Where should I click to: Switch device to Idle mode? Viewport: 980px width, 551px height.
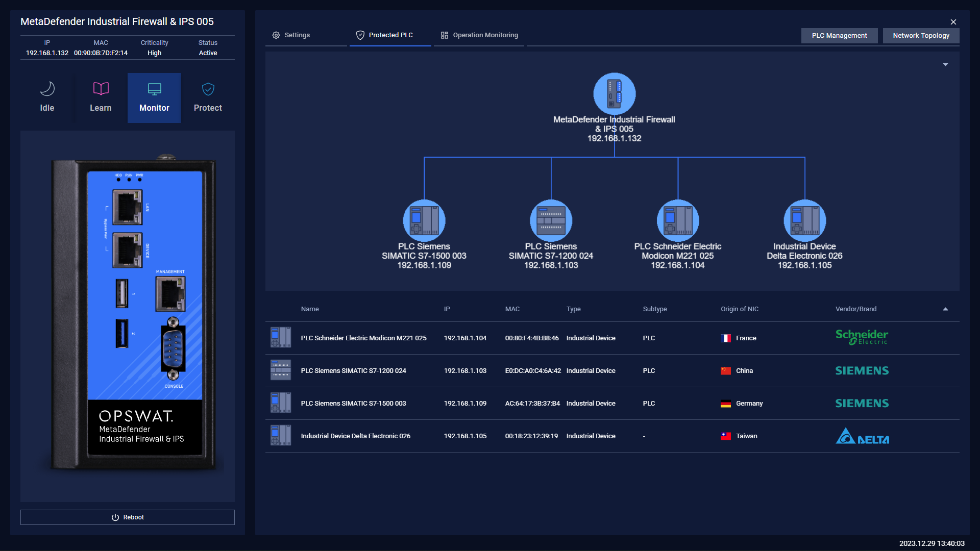point(47,97)
